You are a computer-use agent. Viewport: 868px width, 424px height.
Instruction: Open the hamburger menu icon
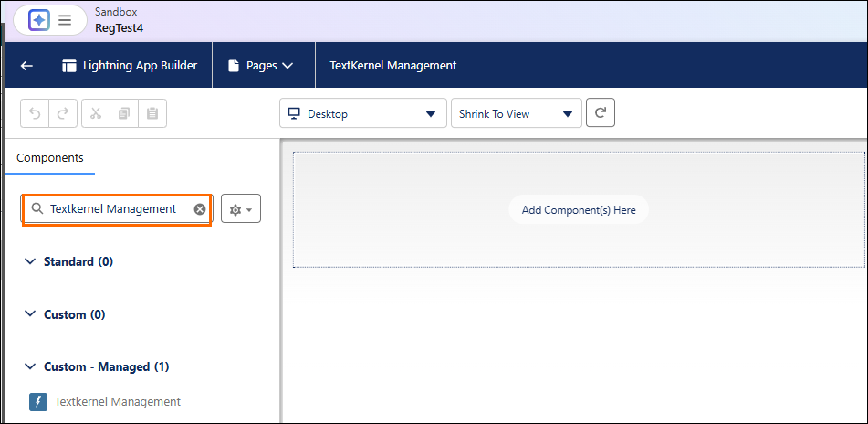65,20
